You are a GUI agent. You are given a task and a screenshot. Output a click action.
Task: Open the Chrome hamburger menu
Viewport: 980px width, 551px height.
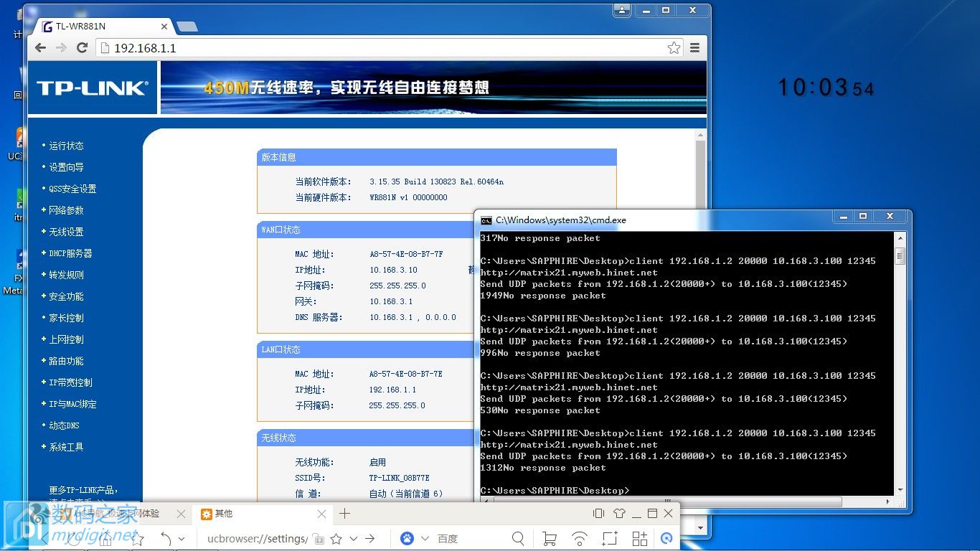[694, 48]
